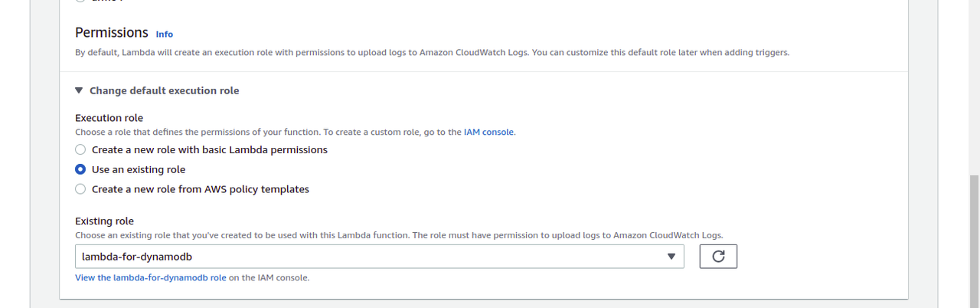
Task: Select the 'Create a new role with basic Lambda permissions' radio
Action: pyautogui.click(x=80, y=150)
